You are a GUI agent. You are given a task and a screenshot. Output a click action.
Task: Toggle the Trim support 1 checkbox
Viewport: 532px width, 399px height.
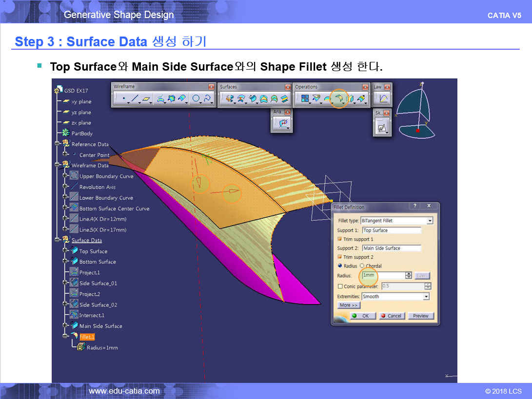[340, 239]
